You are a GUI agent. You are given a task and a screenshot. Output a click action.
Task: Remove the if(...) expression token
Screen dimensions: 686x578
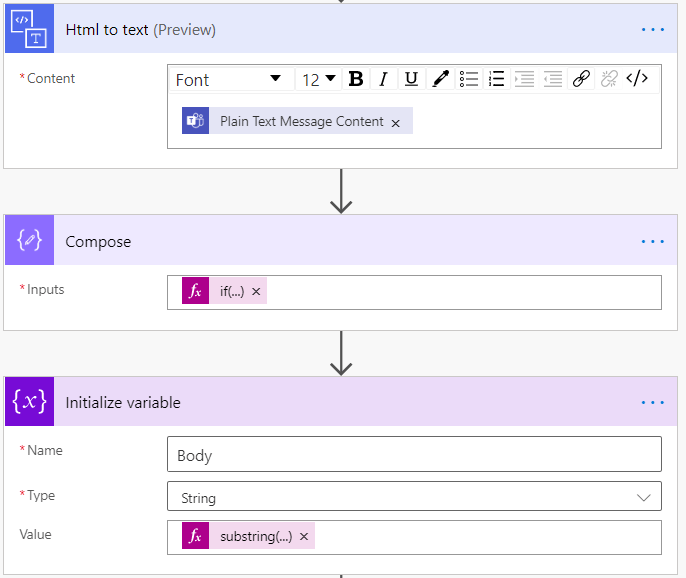(256, 291)
